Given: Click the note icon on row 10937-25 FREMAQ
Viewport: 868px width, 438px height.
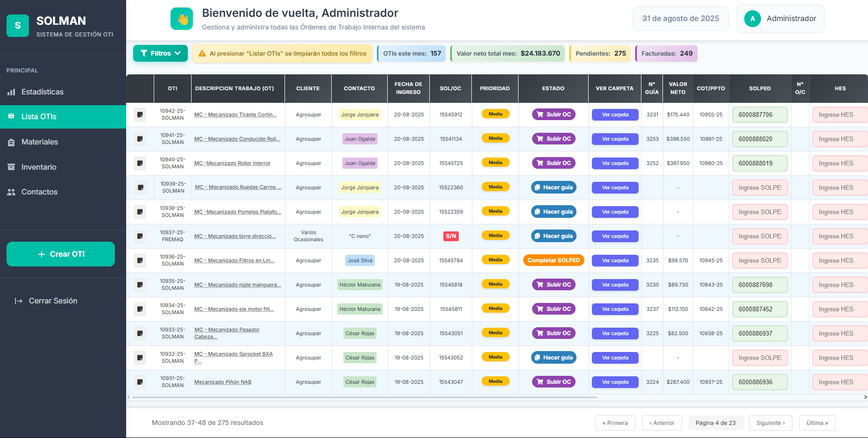Looking at the screenshot, I should click(140, 236).
